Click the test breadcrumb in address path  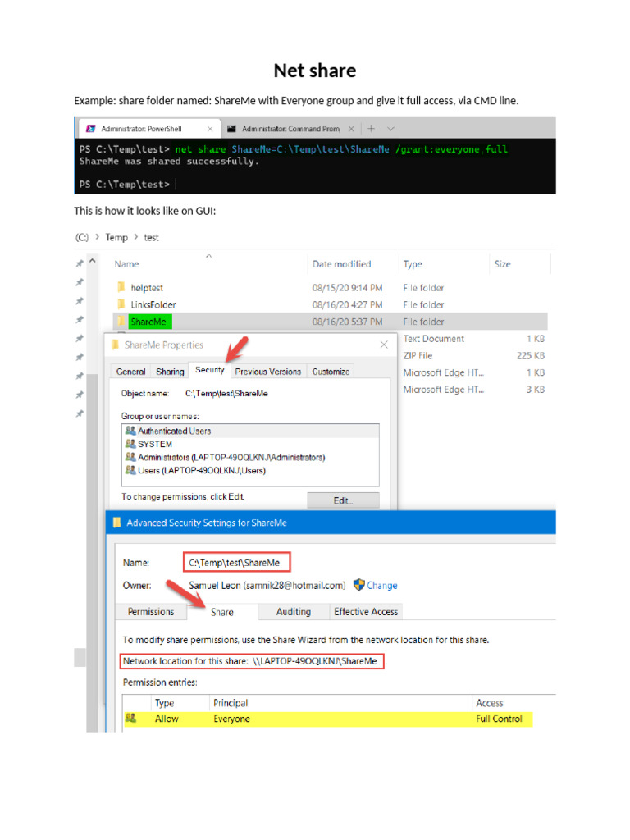151,237
